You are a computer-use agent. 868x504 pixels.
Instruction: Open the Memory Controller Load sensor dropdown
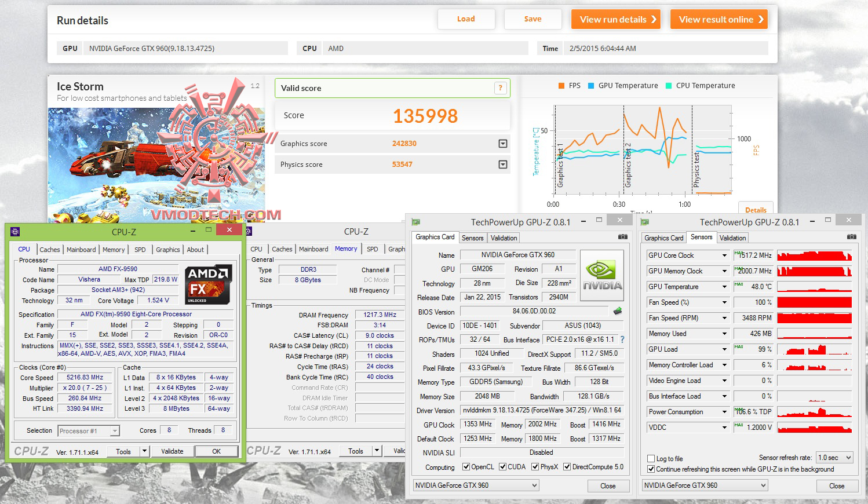coord(724,365)
